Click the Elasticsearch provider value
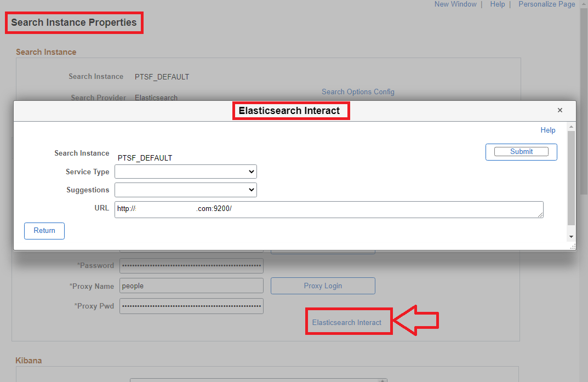 coord(156,98)
